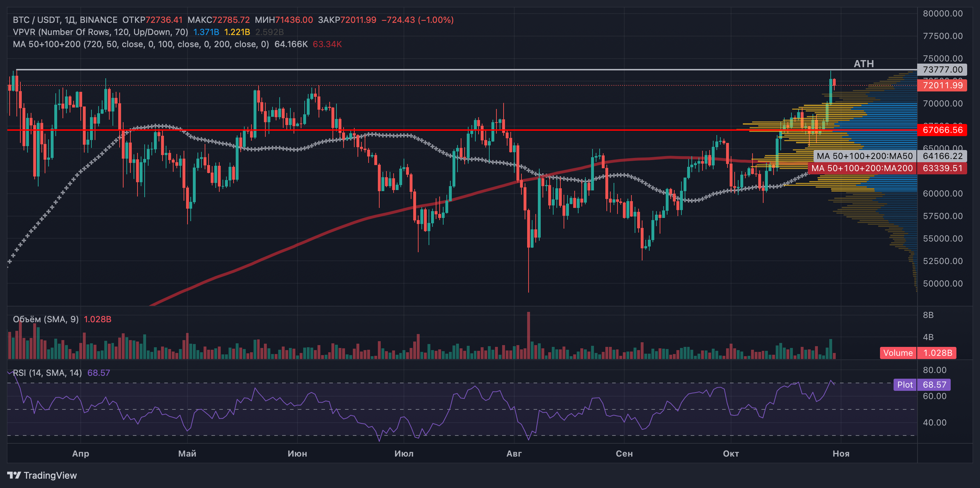
Task: Open the Объём (SMA, 9) volume legend title
Action: pyautogui.click(x=46, y=319)
